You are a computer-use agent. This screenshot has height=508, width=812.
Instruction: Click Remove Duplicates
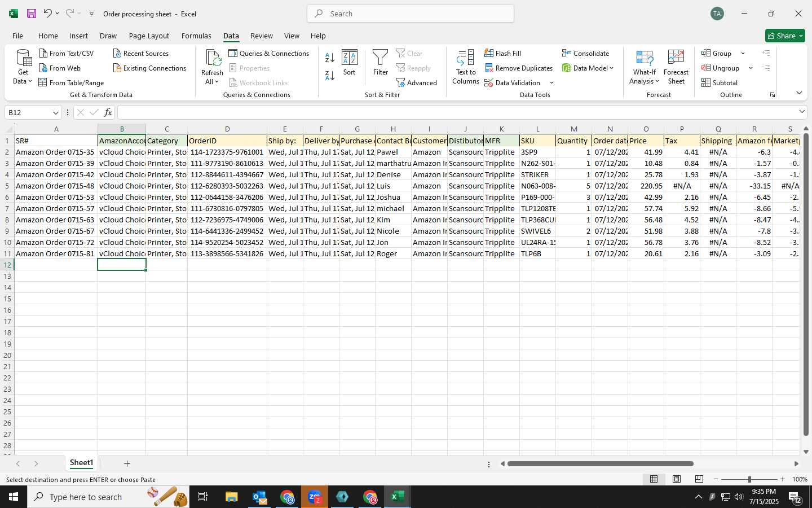pos(519,68)
